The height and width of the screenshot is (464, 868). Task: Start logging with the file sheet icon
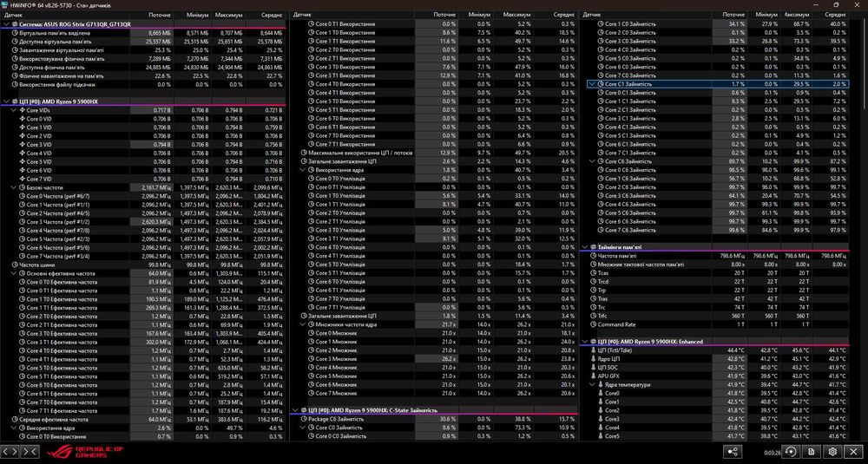(812, 453)
